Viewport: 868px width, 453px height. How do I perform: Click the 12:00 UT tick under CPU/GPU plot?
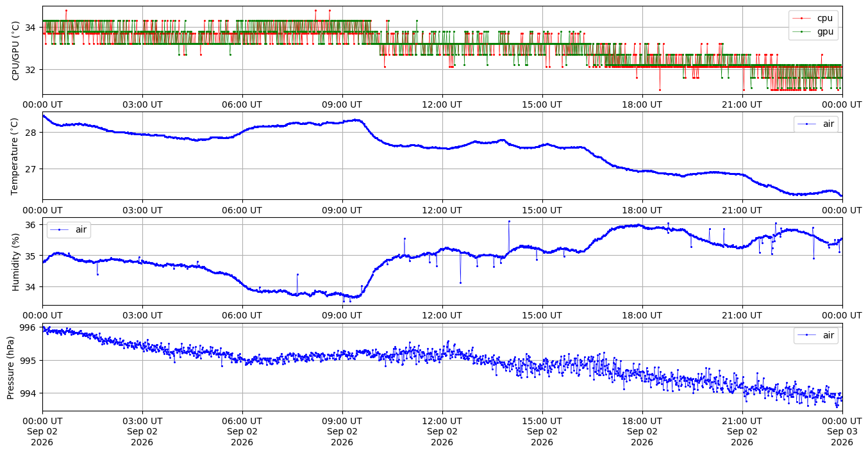coord(442,104)
